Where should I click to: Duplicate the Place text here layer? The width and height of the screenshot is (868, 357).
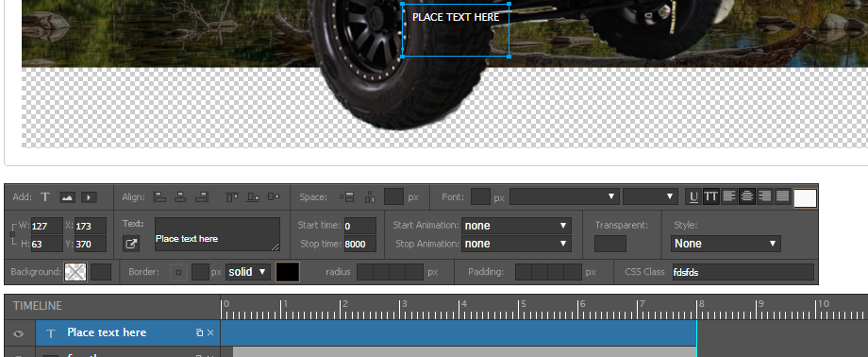(x=199, y=333)
